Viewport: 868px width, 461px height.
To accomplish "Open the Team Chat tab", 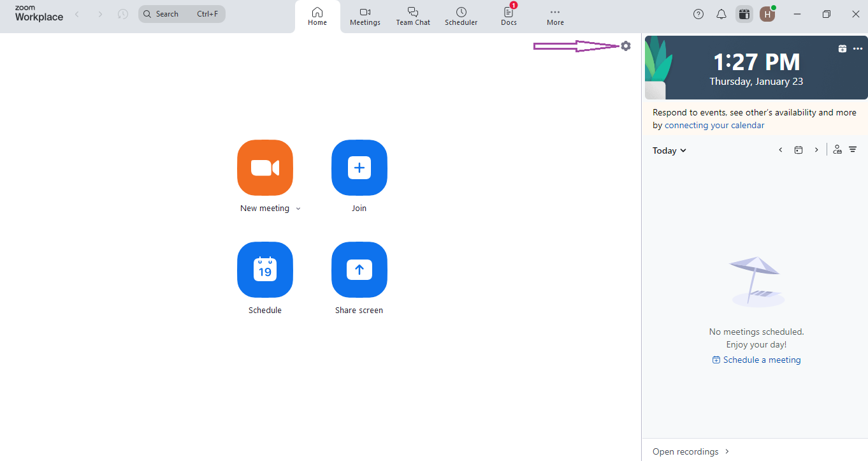I will coord(413,17).
